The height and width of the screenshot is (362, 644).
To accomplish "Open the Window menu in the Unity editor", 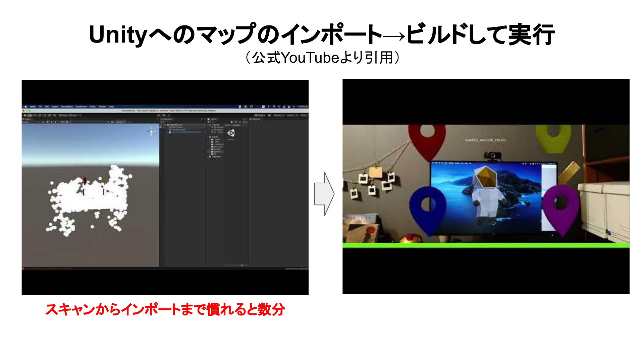I will tap(102, 107).
